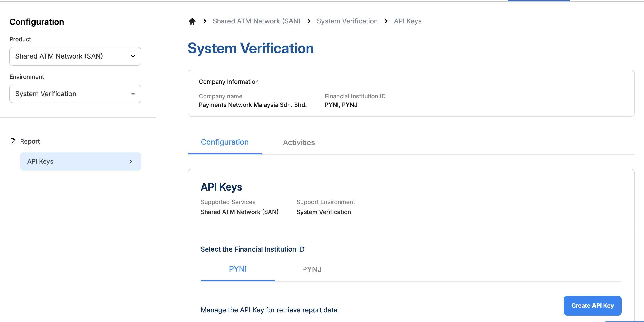Open Shared ATM Network (SAN) breadcrumb link
Viewport: 644px width, 322px height.
[256, 21]
